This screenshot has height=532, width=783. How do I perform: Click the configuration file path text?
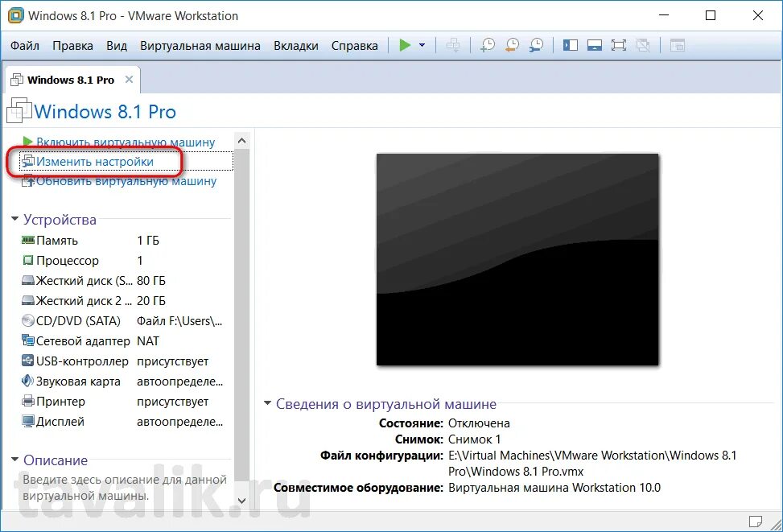pos(592,463)
